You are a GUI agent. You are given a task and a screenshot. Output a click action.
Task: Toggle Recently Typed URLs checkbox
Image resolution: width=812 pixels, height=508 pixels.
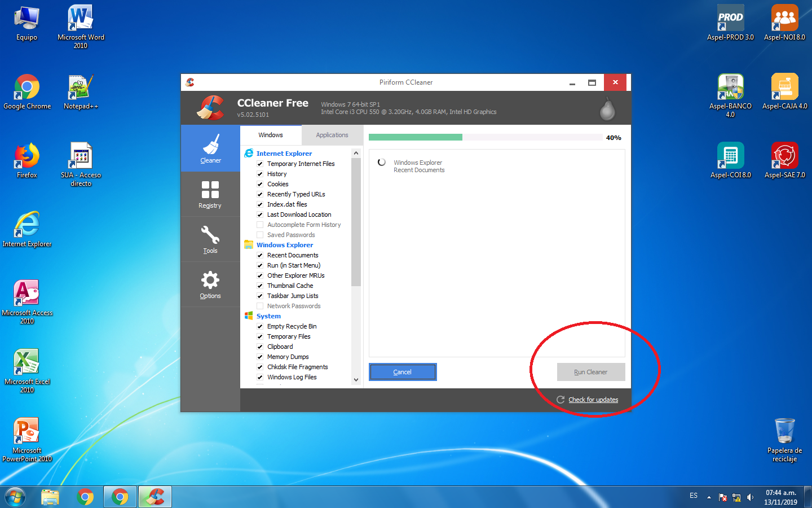260,194
